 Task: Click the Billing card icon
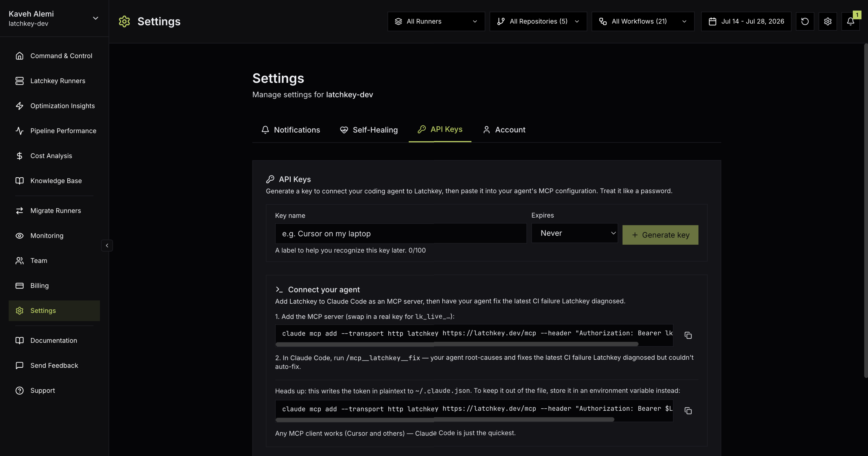[x=20, y=285]
